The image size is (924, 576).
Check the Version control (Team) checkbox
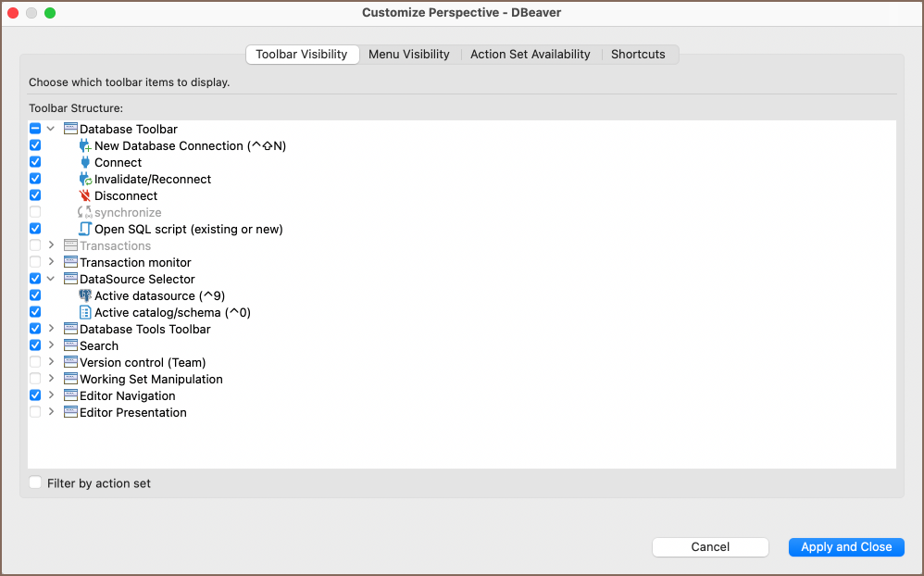pyautogui.click(x=35, y=363)
